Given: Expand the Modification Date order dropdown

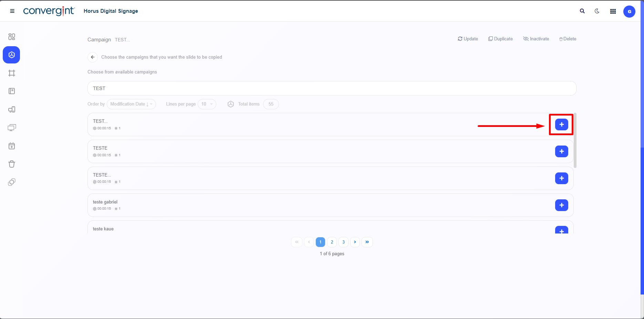Looking at the screenshot, I should pyautogui.click(x=131, y=104).
